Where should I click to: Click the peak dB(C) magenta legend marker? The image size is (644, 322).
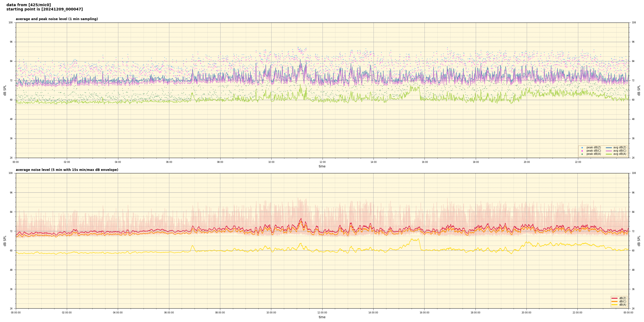582,151
